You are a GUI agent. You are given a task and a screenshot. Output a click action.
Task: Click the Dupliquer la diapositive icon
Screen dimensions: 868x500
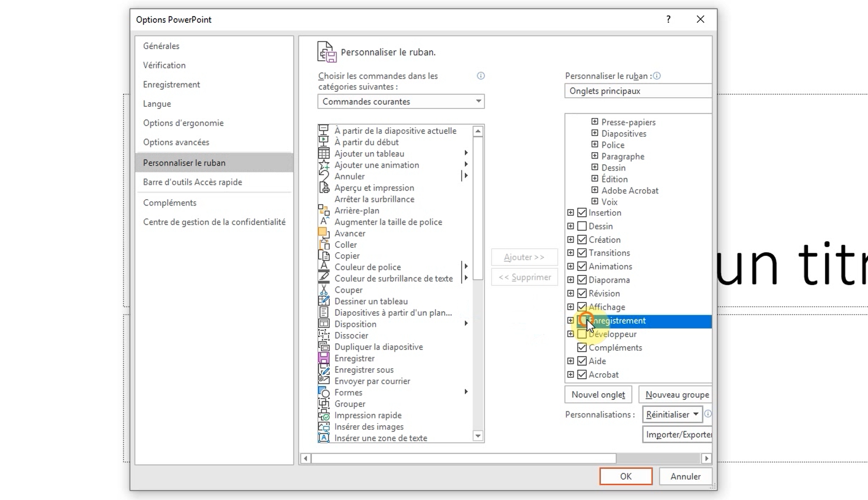tap(324, 347)
